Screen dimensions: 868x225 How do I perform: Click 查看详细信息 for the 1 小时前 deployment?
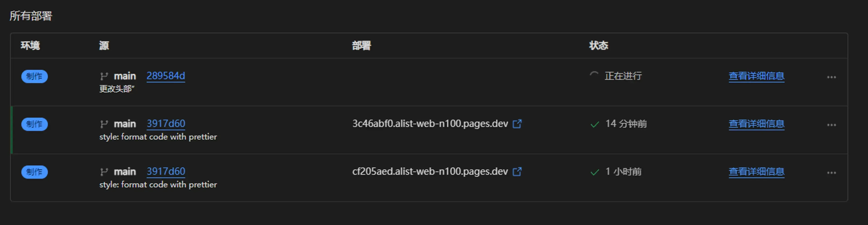tap(756, 172)
